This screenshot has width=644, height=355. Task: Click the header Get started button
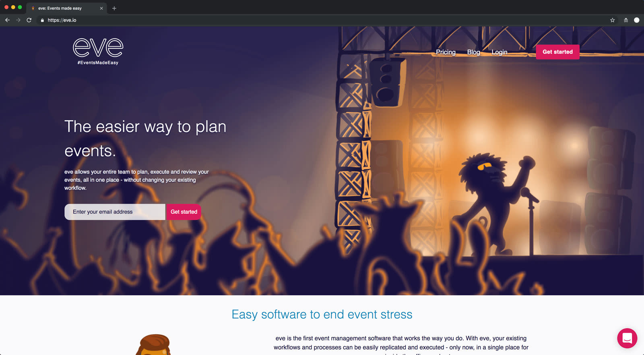tap(557, 52)
